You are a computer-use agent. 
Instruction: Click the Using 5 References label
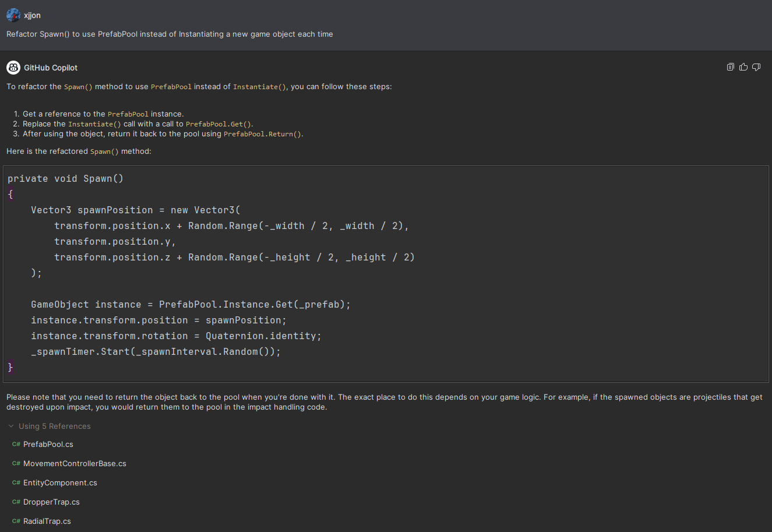(54, 426)
